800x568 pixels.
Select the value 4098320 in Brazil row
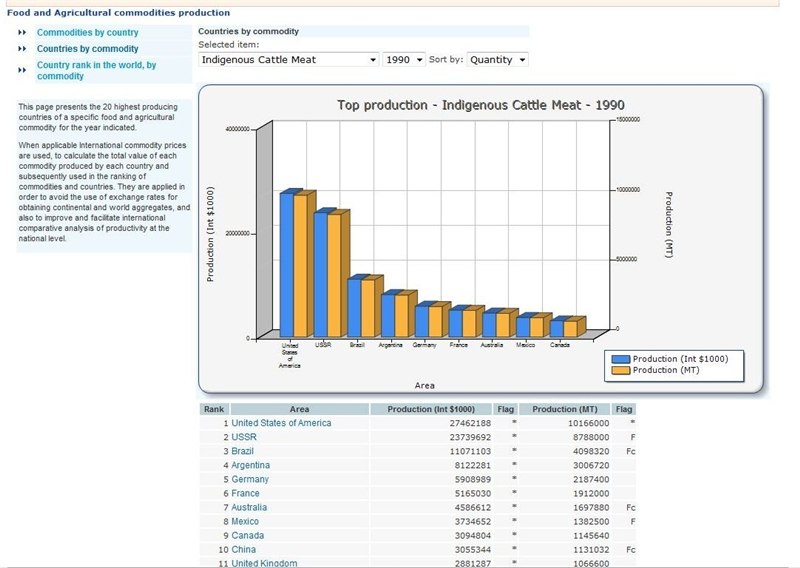tap(591, 451)
